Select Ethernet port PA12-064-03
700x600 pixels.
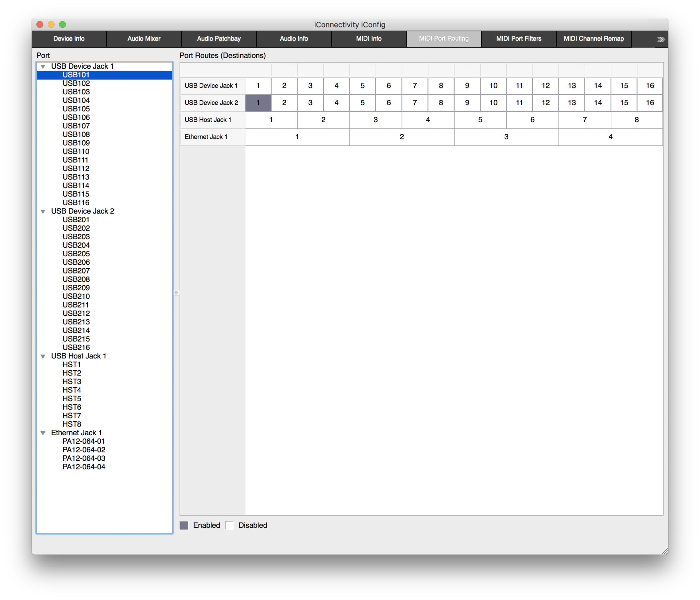coord(84,458)
